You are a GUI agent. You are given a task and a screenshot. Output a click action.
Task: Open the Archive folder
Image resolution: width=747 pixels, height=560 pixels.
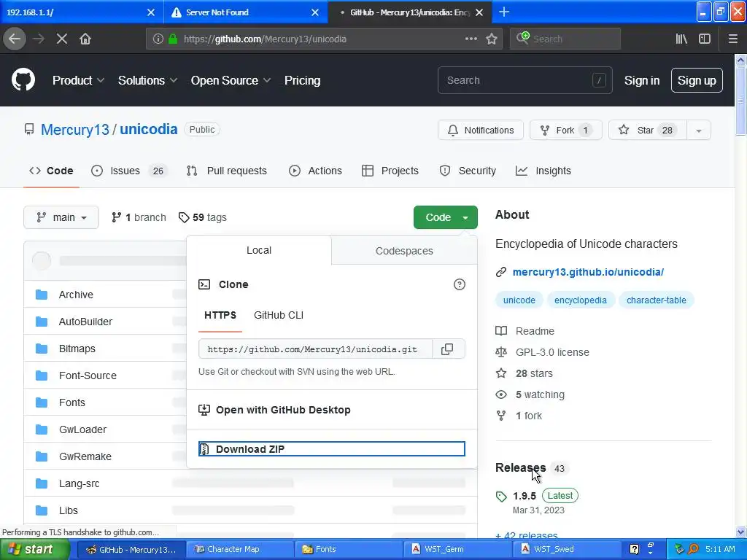pyautogui.click(x=76, y=295)
